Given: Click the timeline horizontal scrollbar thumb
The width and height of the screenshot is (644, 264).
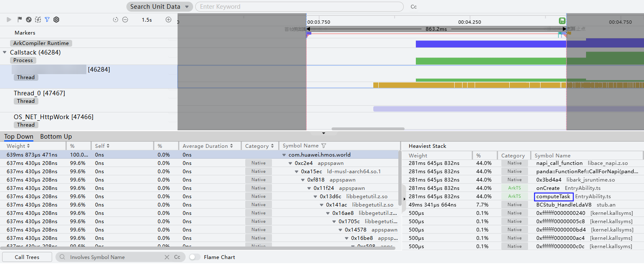Looking at the screenshot, I should tap(368, 129).
